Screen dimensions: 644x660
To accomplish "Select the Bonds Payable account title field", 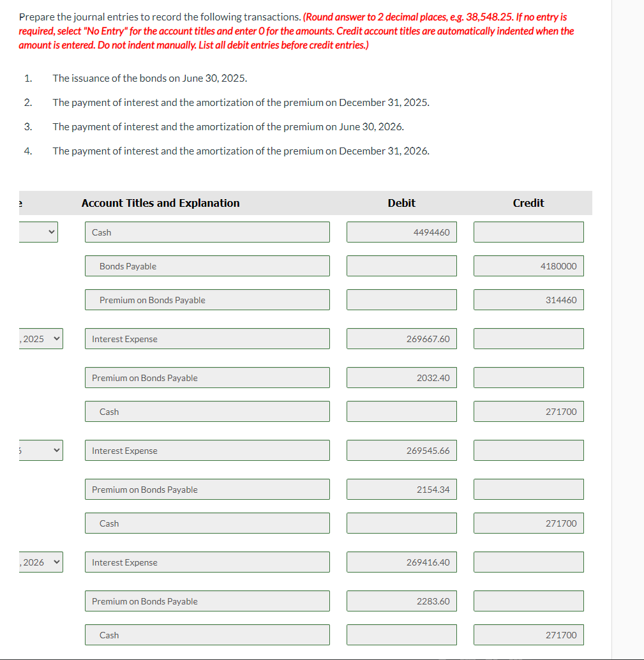I will tap(207, 266).
